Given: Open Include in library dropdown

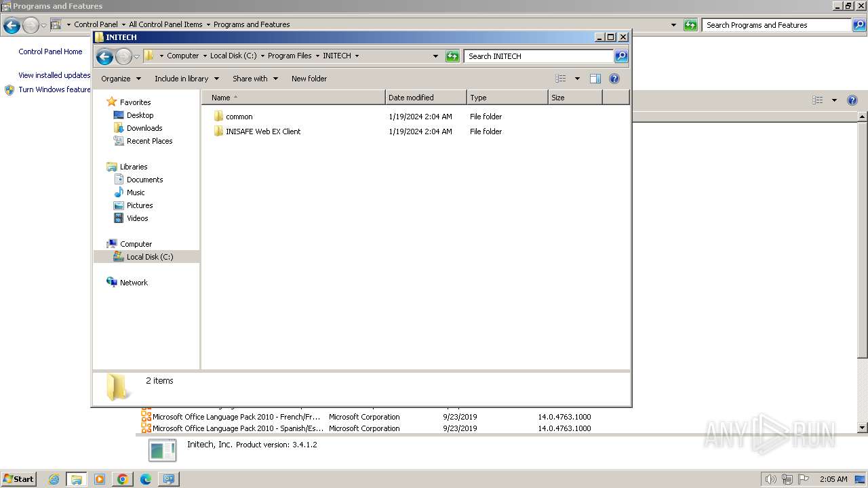Looking at the screenshot, I should [x=186, y=79].
